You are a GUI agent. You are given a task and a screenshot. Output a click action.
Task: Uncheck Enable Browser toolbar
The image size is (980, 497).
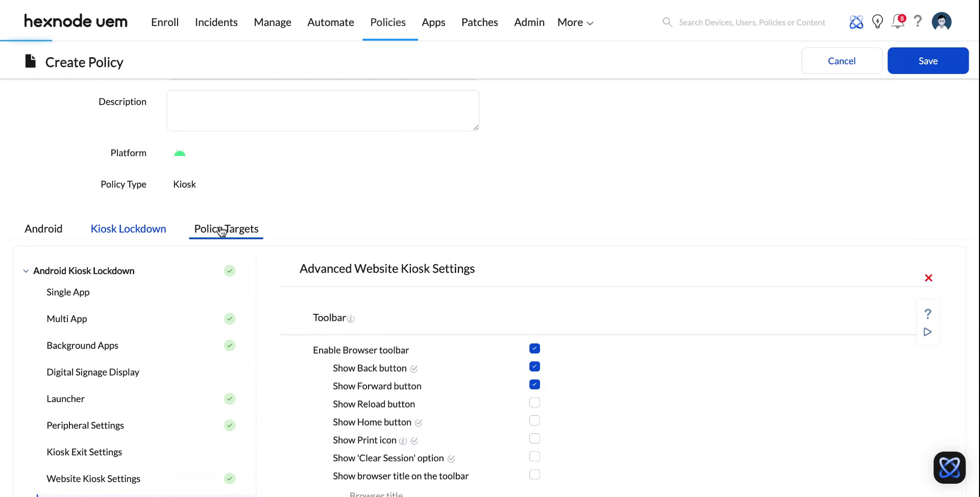point(534,349)
